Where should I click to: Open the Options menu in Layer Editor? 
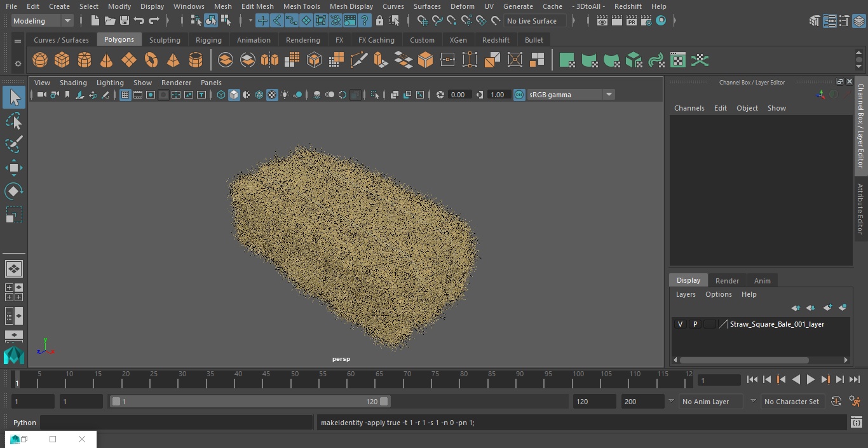pos(719,294)
